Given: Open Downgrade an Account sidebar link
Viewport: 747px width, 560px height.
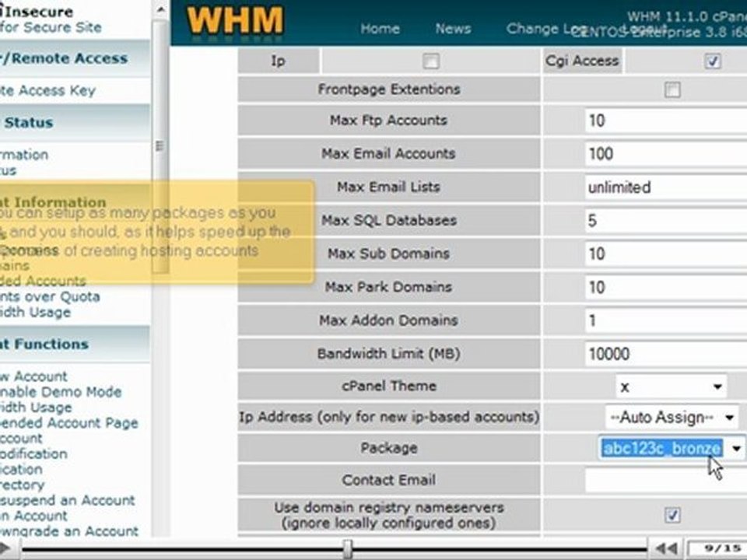Looking at the screenshot, I should coord(69,531).
